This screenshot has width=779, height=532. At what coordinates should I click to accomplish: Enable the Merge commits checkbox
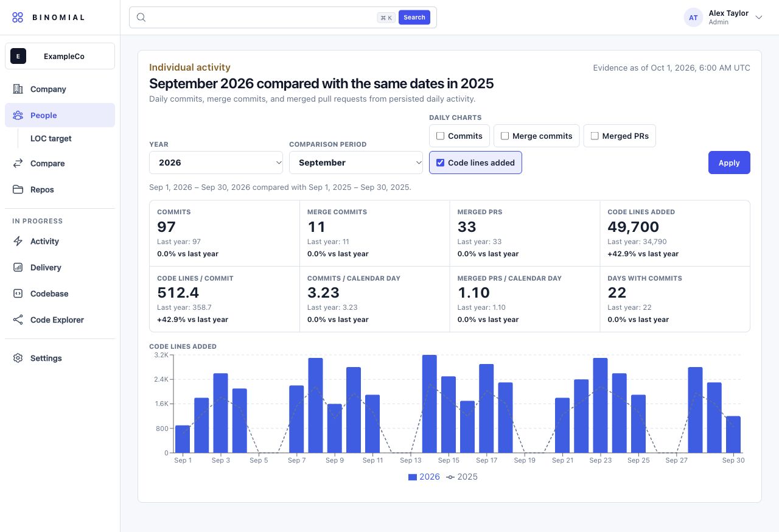tap(505, 136)
